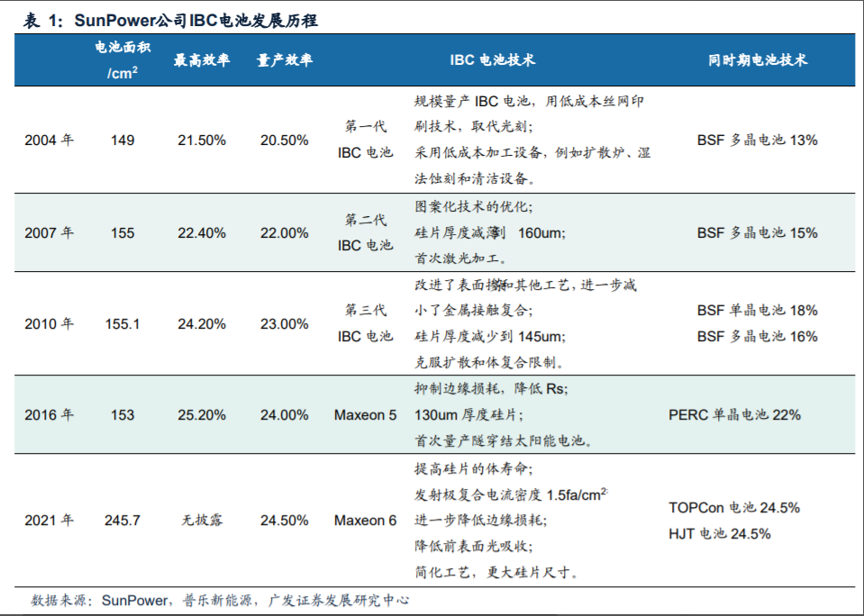Click the 'Maxeon 5' cell
The height and width of the screenshot is (616, 864).
(365, 414)
